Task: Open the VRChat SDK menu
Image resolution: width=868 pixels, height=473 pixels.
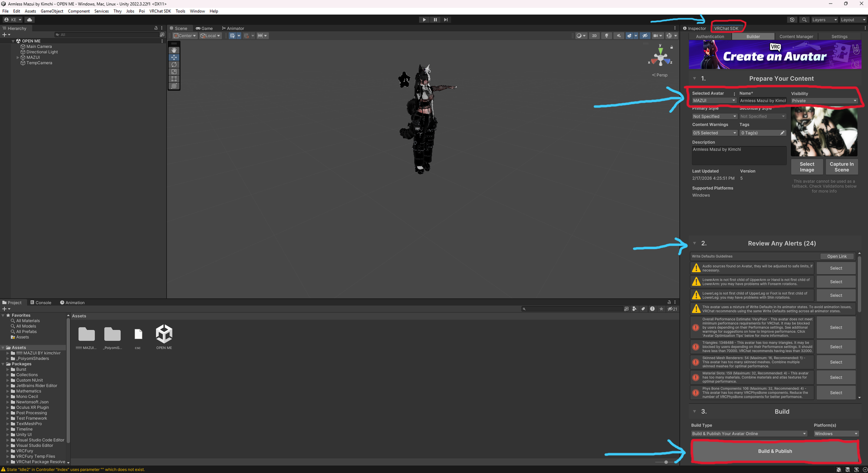Action: 160,11
